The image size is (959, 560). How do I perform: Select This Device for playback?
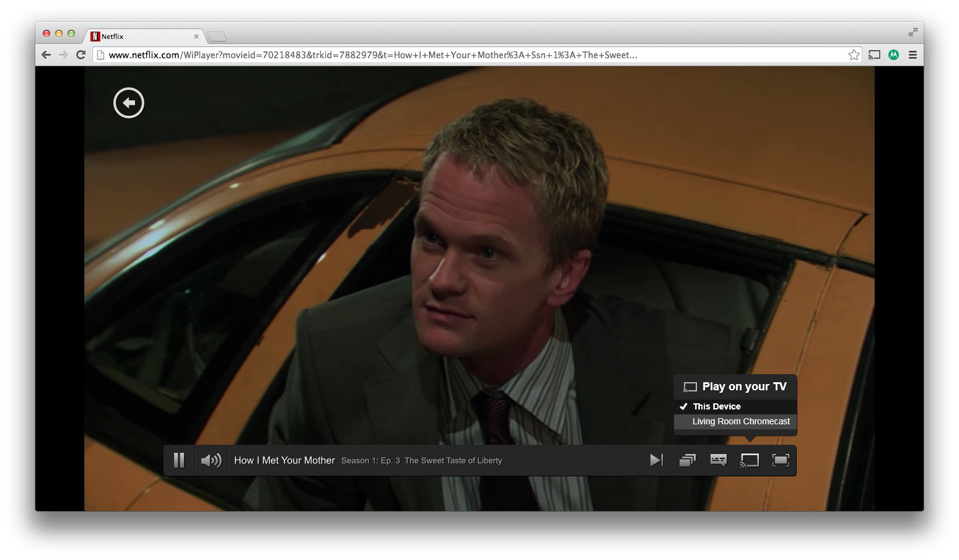click(717, 406)
